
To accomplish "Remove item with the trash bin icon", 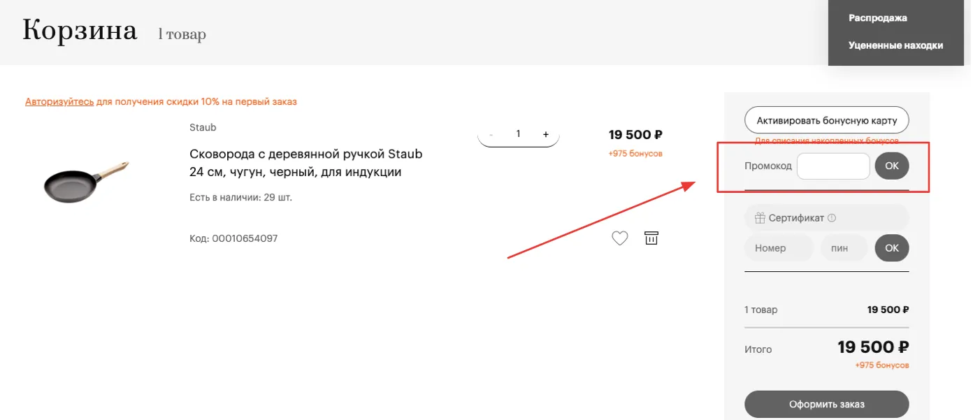I will click(x=651, y=238).
